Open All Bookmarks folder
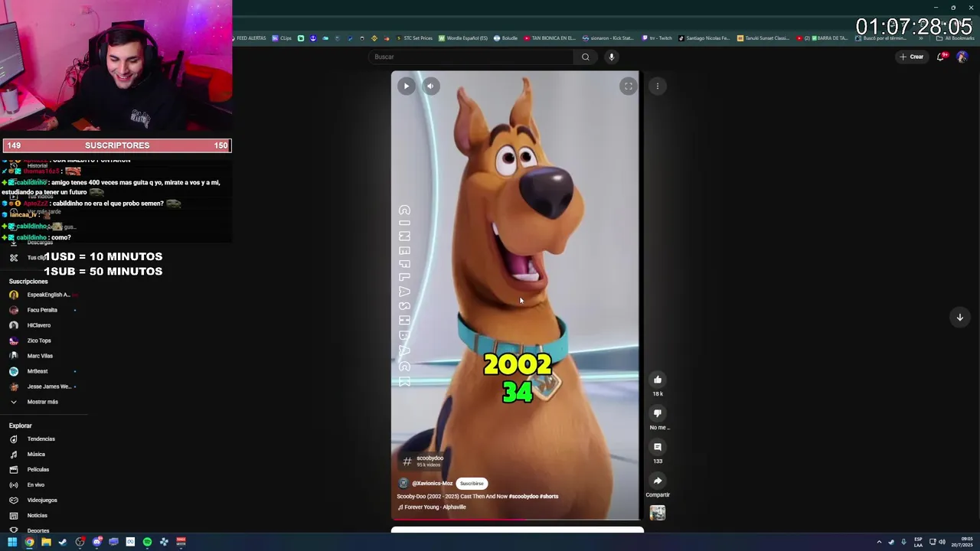This screenshot has width=980, height=551. coord(955,38)
